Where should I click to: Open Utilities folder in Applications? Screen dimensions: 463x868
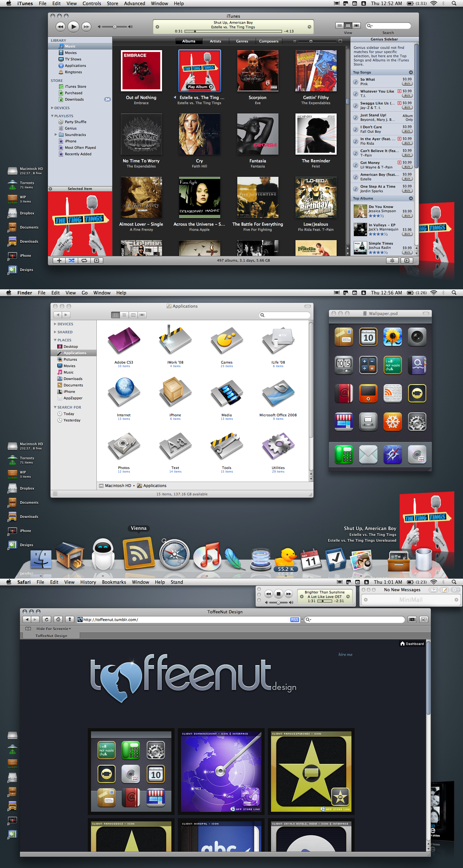(x=278, y=447)
